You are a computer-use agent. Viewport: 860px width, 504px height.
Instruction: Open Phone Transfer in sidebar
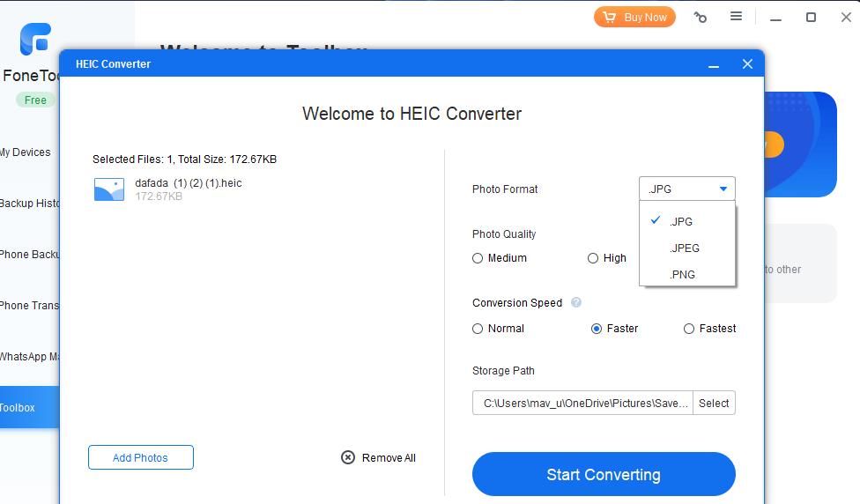pyautogui.click(x=30, y=305)
